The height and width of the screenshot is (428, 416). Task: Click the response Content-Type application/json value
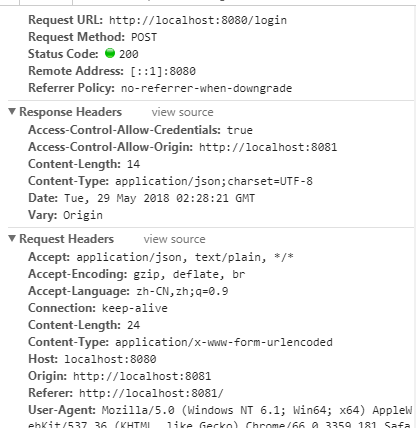pos(214,181)
